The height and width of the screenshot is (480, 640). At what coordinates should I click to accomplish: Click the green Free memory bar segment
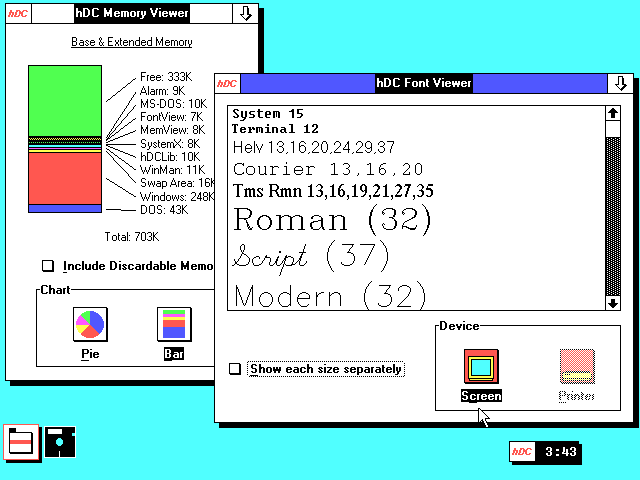click(x=65, y=101)
